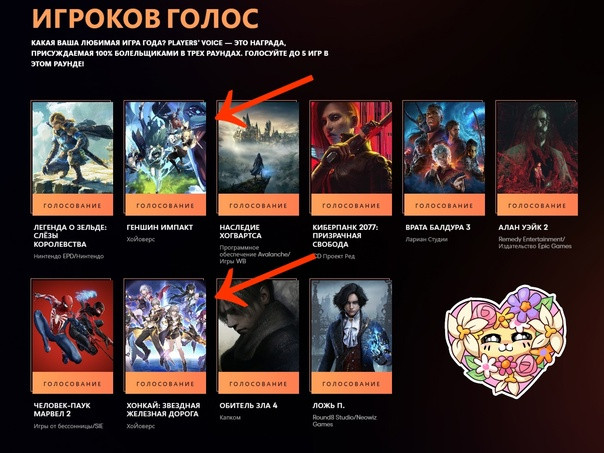Select the Honkai Star Rail cover image
604x453 pixels.
pyautogui.click(x=166, y=326)
